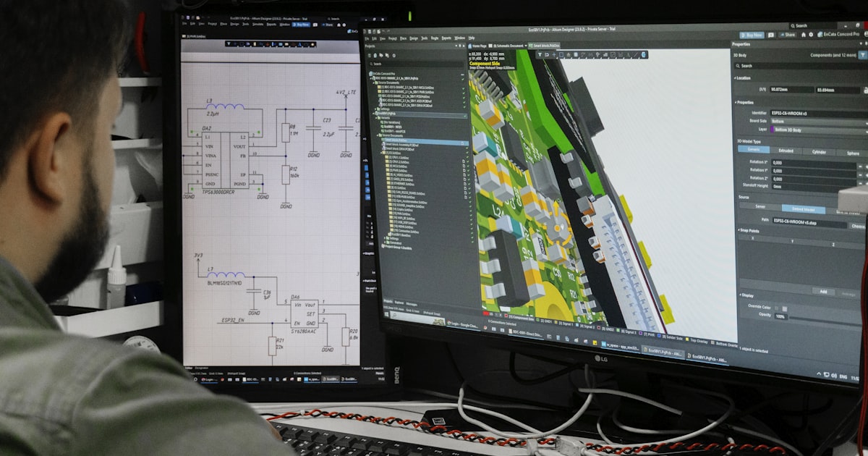Click the settings gear in Projects panel toolbar
This screenshot has height=456, width=868.
[x=393, y=55]
